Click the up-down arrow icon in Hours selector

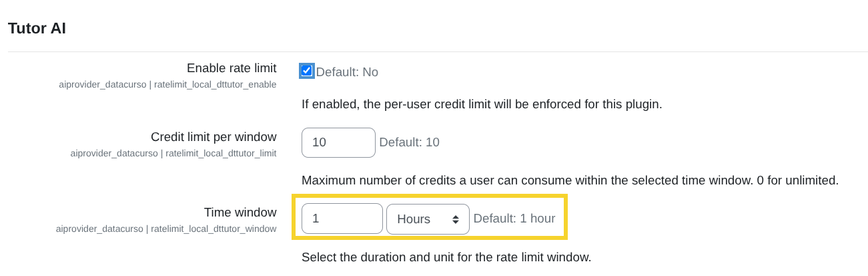click(456, 219)
